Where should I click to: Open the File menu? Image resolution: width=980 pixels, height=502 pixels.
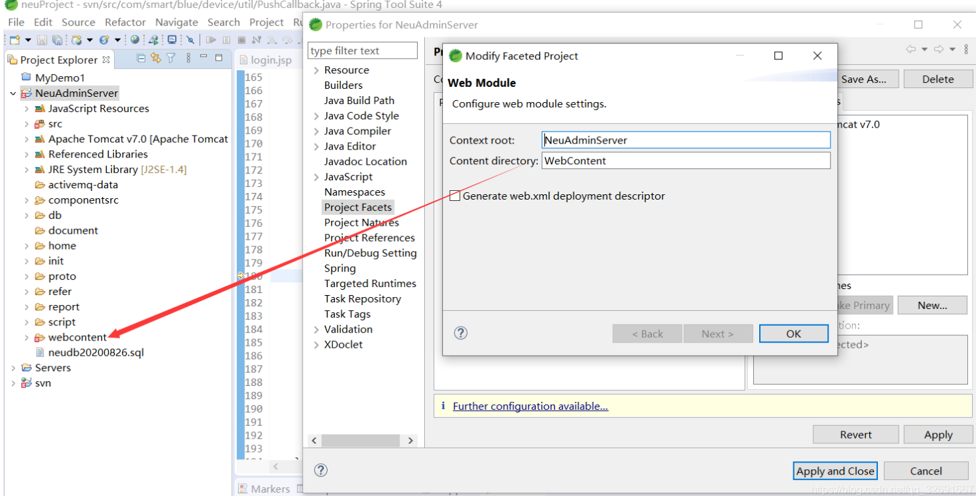coord(16,22)
